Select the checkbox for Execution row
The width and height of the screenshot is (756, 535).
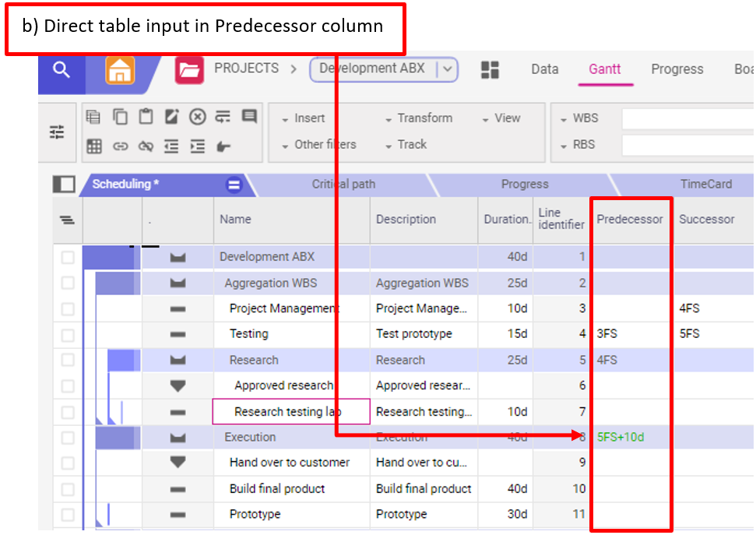pyautogui.click(x=68, y=438)
